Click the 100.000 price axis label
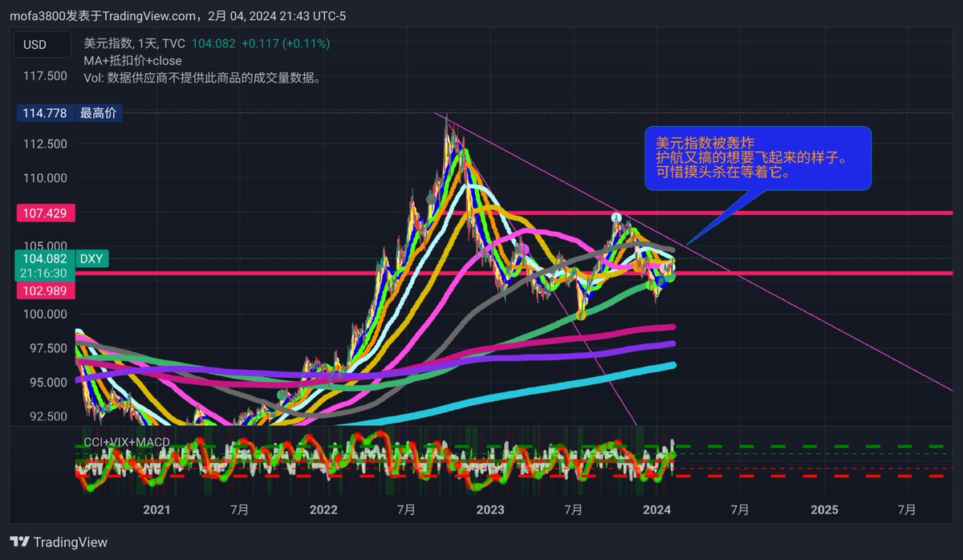The height and width of the screenshot is (560, 963). 46,314
